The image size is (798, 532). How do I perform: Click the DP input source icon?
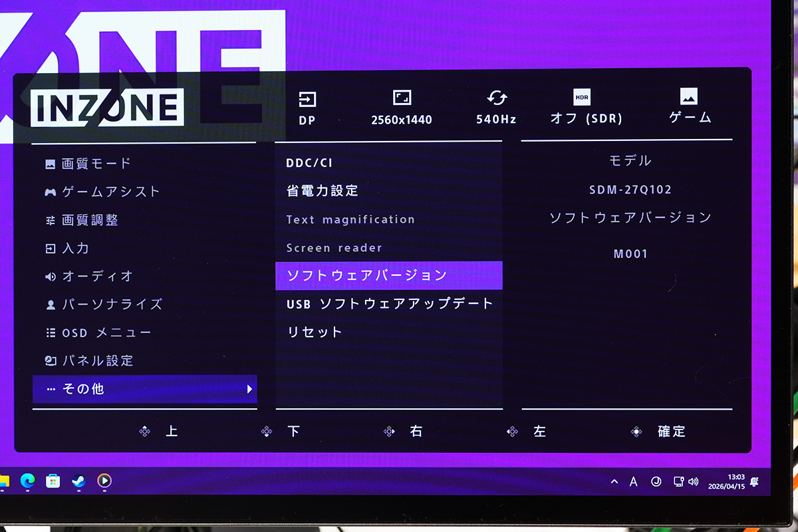(x=307, y=100)
